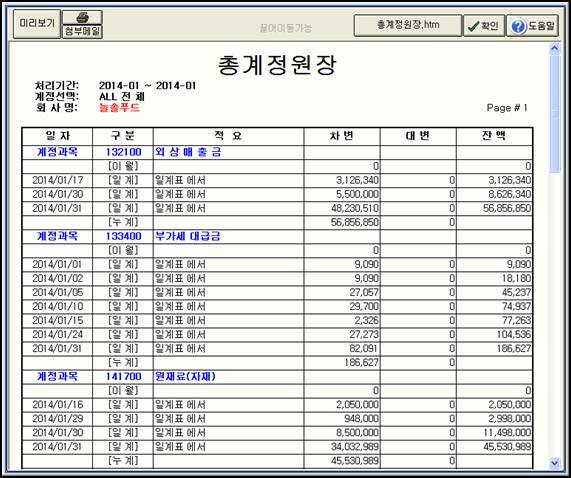
Task: Click the 대변 column header
Action: [x=418, y=136]
